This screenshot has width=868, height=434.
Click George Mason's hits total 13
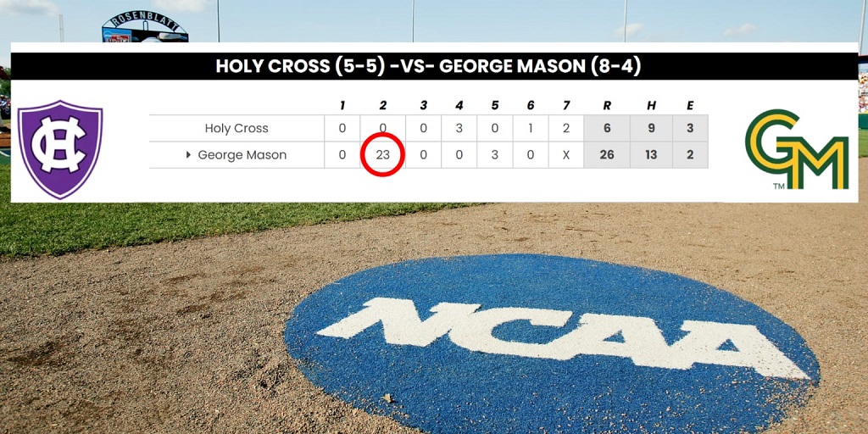point(651,155)
